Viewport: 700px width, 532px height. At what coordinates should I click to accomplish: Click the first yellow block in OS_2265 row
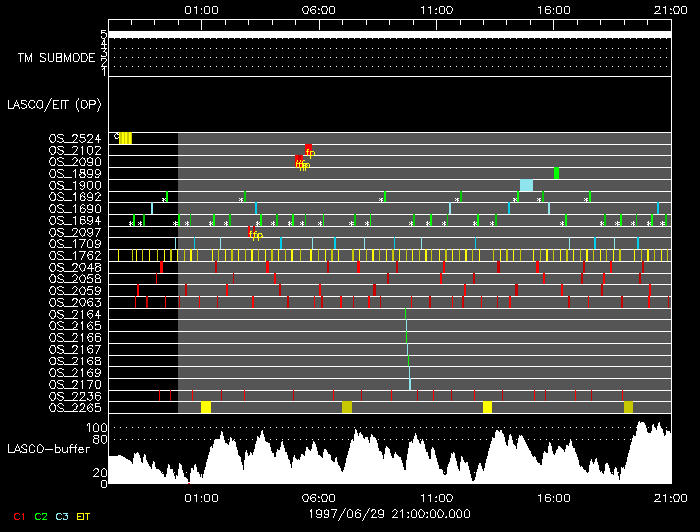pyautogui.click(x=206, y=407)
